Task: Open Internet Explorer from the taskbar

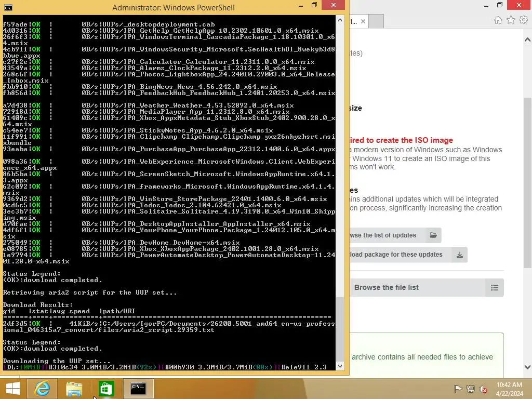Action: [42, 388]
